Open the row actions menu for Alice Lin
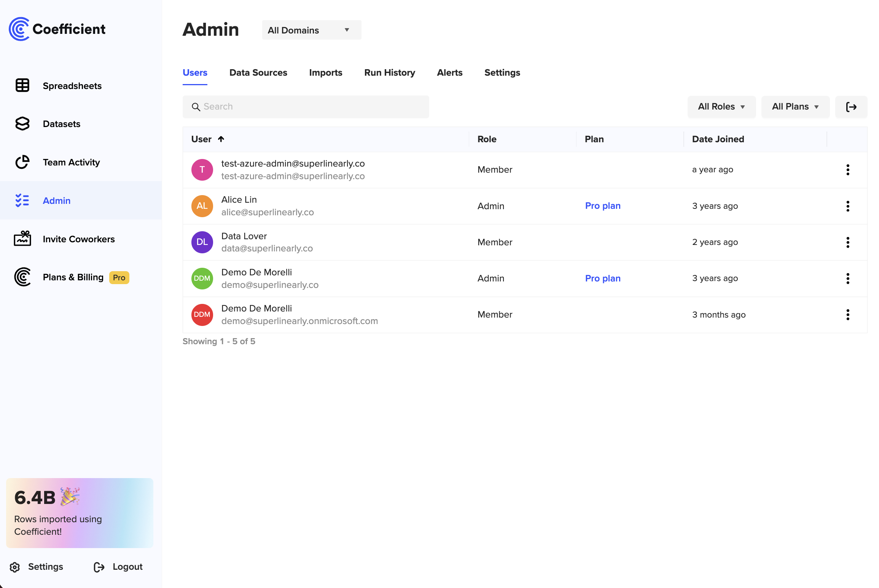Screen dimensions: 879x588 coord(848,206)
